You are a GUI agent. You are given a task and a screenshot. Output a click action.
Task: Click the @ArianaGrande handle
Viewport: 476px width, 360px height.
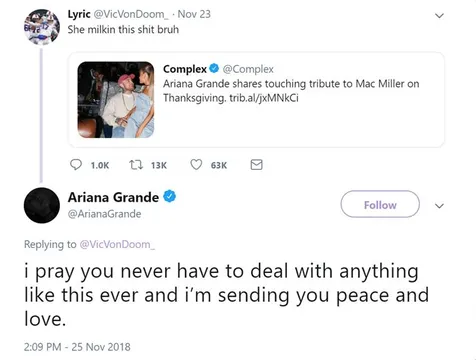(104, 214)
